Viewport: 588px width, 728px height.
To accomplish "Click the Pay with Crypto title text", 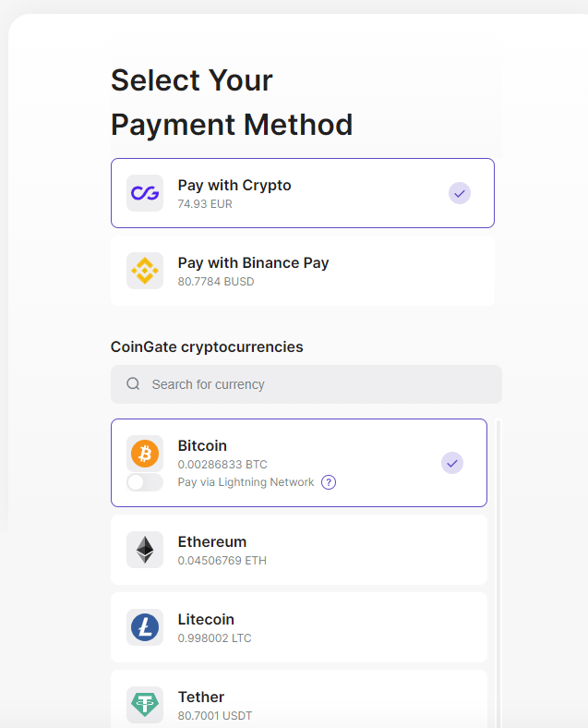I will [234, 185].
